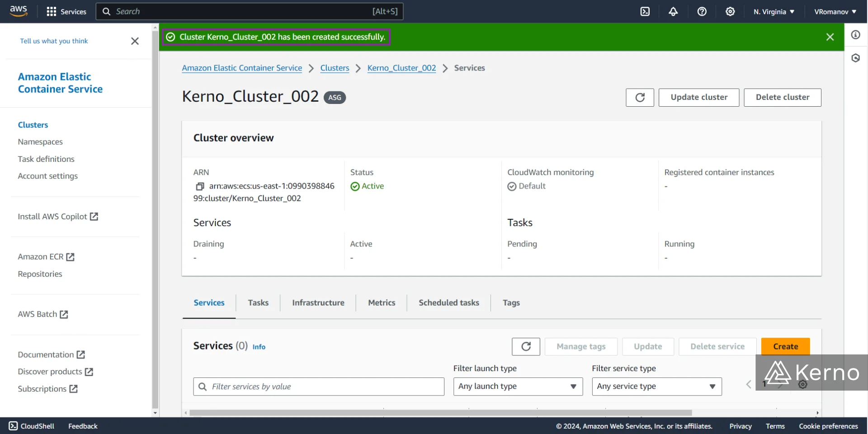Open the hexagon tools icon on right edge

click(x=856, y=58)
